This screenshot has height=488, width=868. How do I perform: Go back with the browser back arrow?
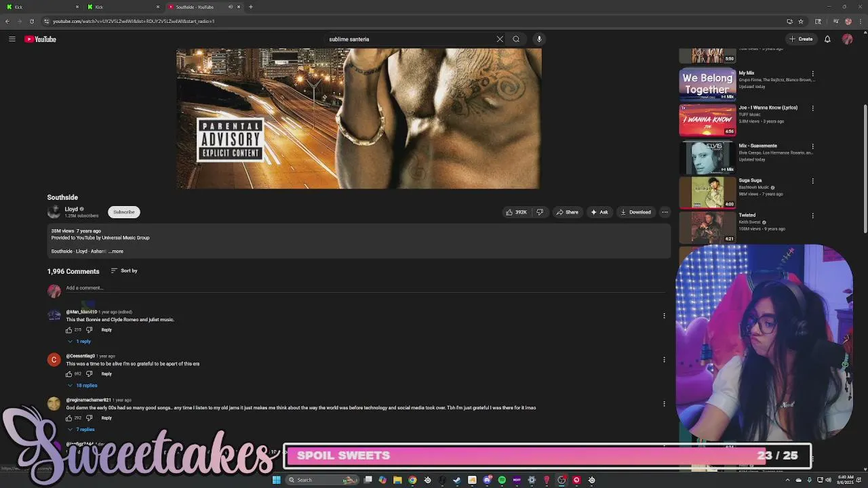click(x=7, y=21)
